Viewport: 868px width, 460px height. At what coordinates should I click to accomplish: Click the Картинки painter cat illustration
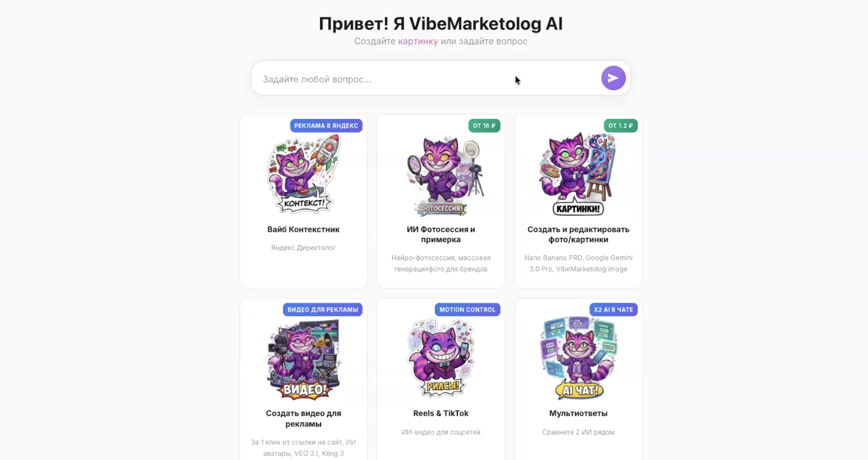point(578,174)
